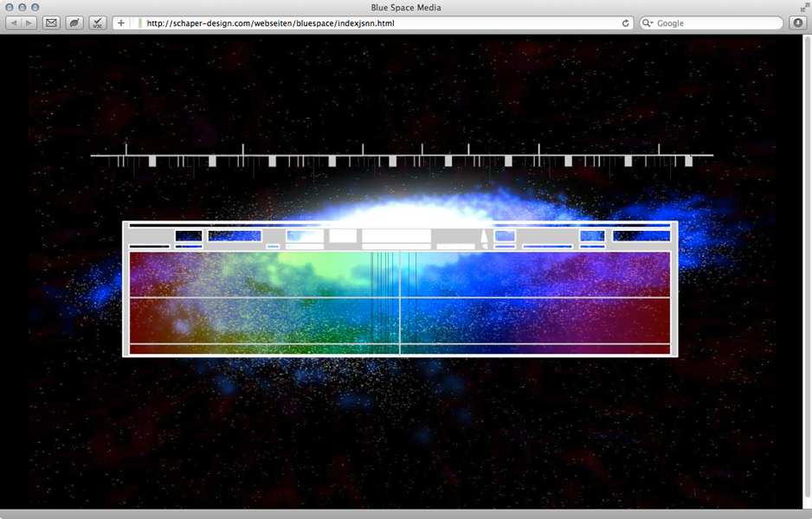
Task: Go forward to the next page
Action: 29,22
